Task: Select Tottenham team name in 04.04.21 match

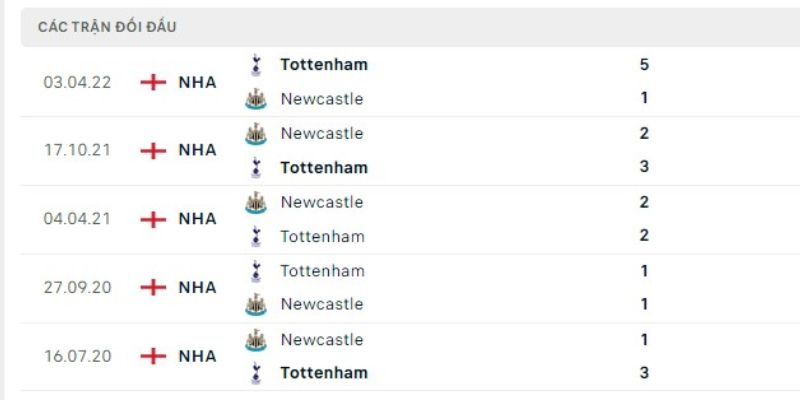Action: click(x=322, y=236)
